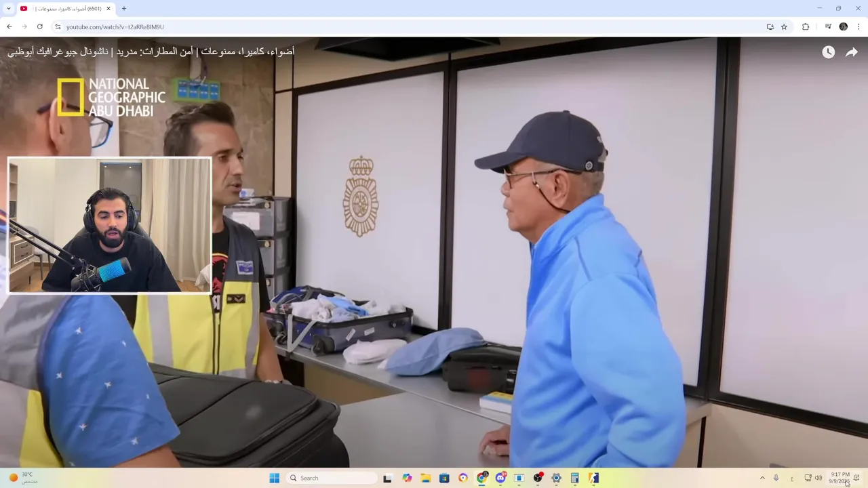Click the microphone tray icon

click(x=776, y=478)
